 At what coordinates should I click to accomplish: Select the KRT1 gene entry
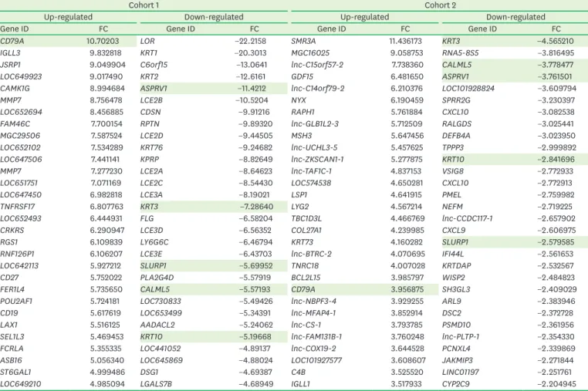pos(148,53)
